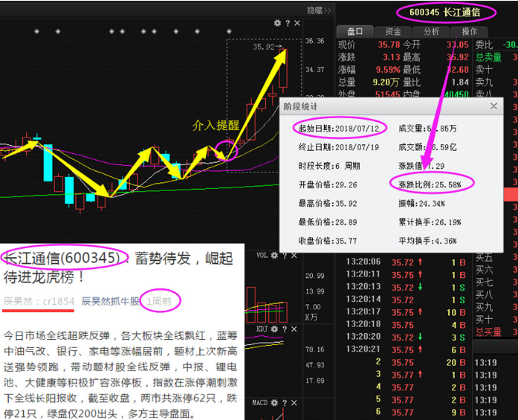Select the 总卖量 label

(488, 57)
